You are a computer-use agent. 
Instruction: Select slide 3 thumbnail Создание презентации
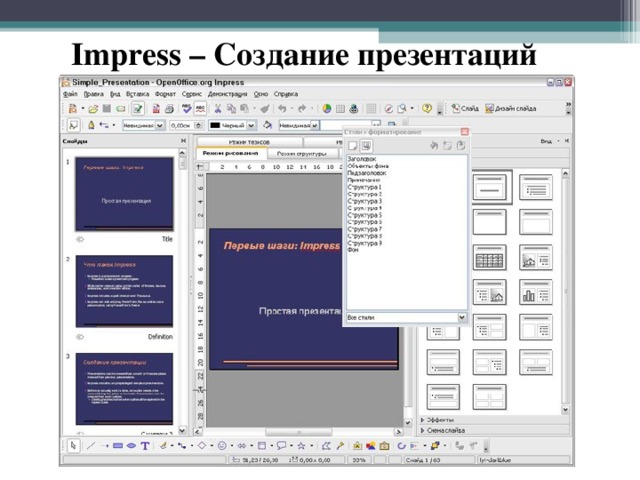click(124, 389)
